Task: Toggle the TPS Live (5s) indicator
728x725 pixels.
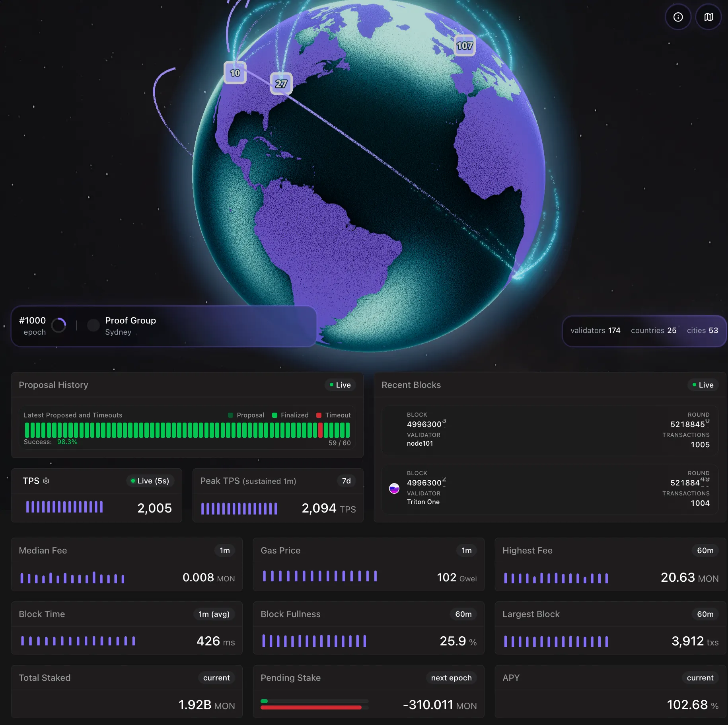Action: 150,481
